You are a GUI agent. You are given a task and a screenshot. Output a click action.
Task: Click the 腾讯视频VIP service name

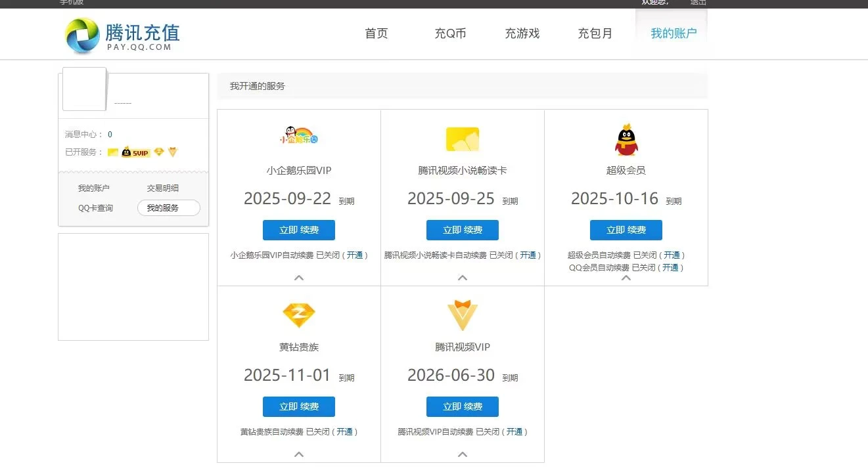point(463,347)
